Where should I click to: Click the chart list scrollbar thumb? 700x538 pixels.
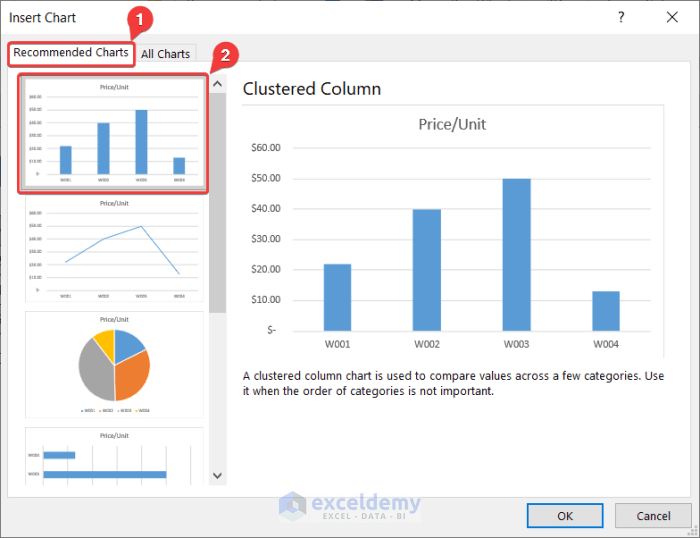(217, 203)
